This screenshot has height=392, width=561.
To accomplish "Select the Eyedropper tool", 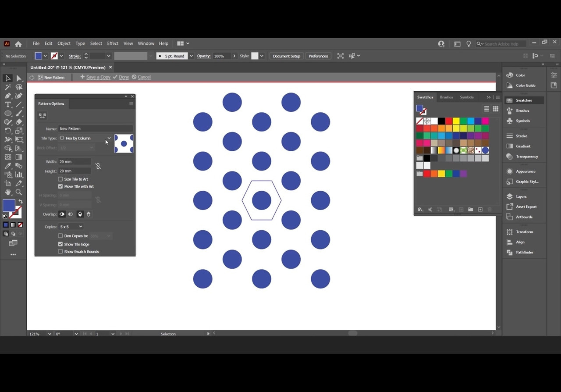I will click(8, 166).
